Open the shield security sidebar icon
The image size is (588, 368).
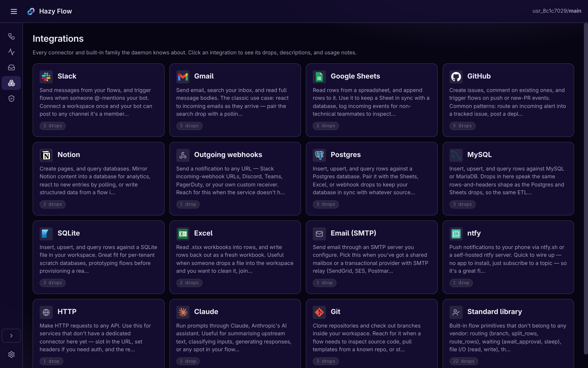coord(11,99)
